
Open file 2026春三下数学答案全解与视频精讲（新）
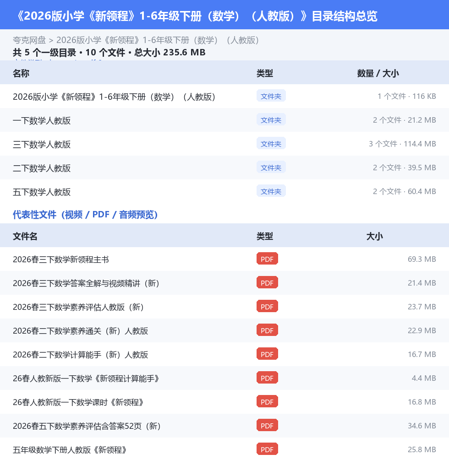[86, 283]
